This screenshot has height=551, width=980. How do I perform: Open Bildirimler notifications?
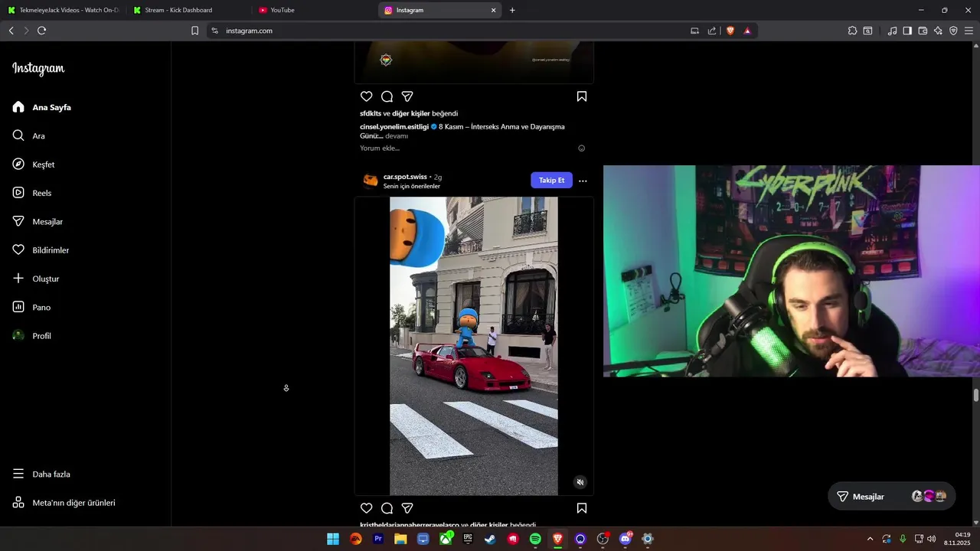pos(41,250)
